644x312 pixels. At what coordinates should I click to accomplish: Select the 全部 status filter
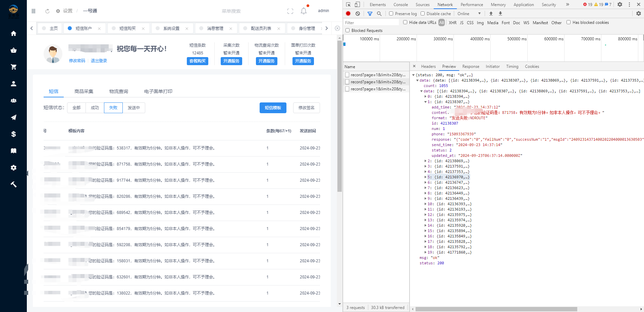[x=76, y=108]
